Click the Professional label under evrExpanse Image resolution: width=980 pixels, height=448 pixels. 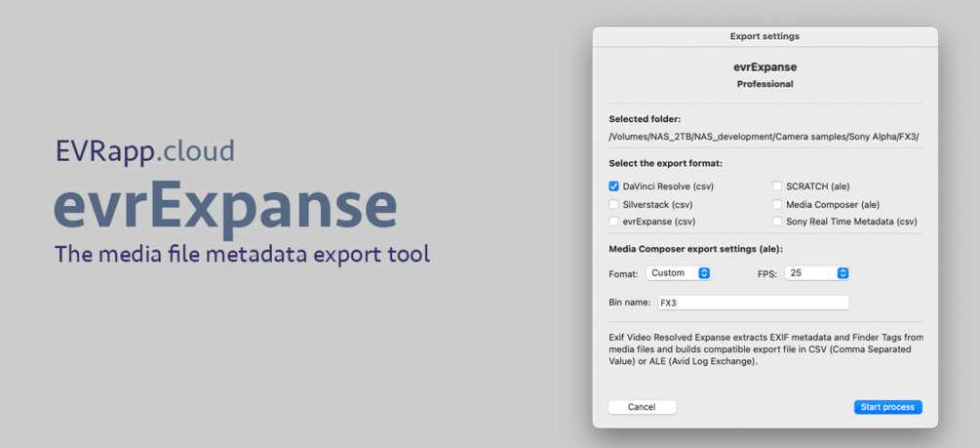click(765, 84)
